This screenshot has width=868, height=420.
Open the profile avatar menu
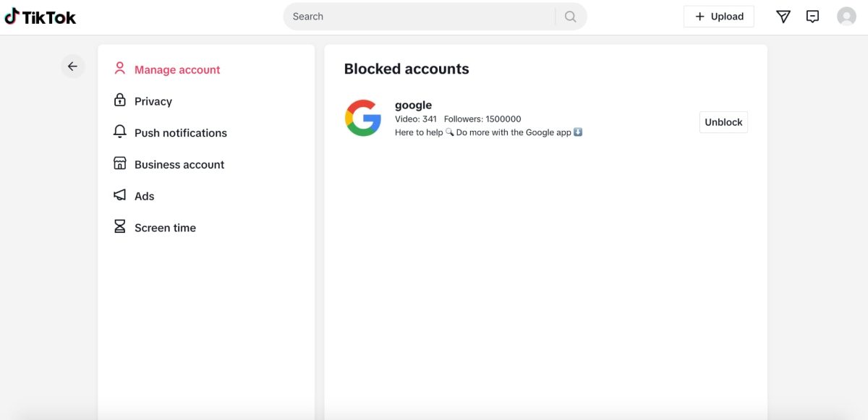point(846,17)
